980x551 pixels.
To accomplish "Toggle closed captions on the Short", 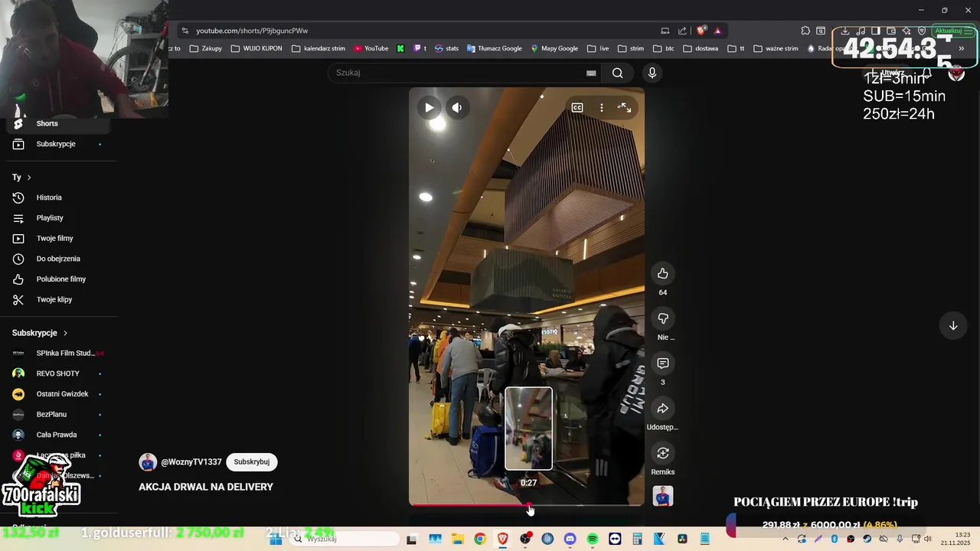I will [577, 108].
